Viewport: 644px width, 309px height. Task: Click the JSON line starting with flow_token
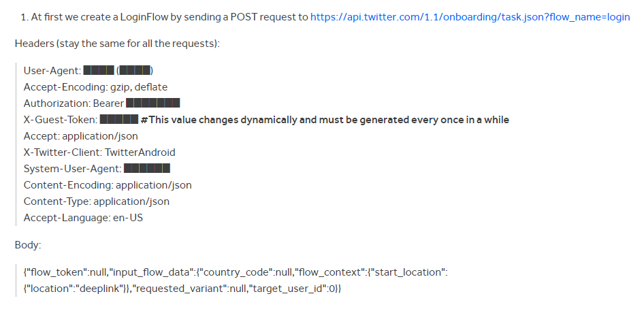click(236, 272)
